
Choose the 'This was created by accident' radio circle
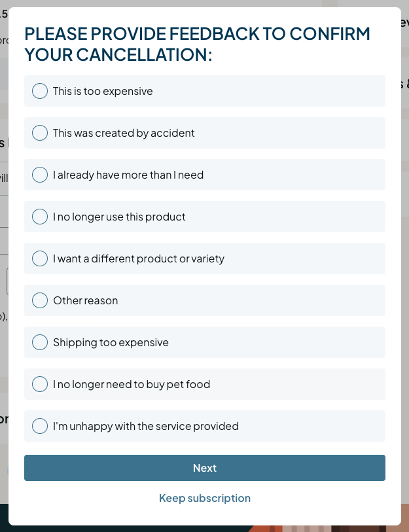pyautogui.click(x=40, y=133)
